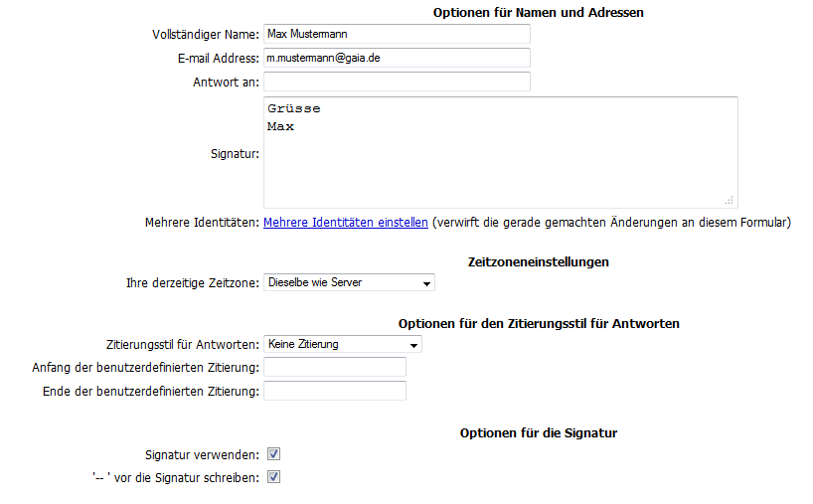
Task: Click the Zitierungsstil für Antworten options heading
Action: (539, 324)
